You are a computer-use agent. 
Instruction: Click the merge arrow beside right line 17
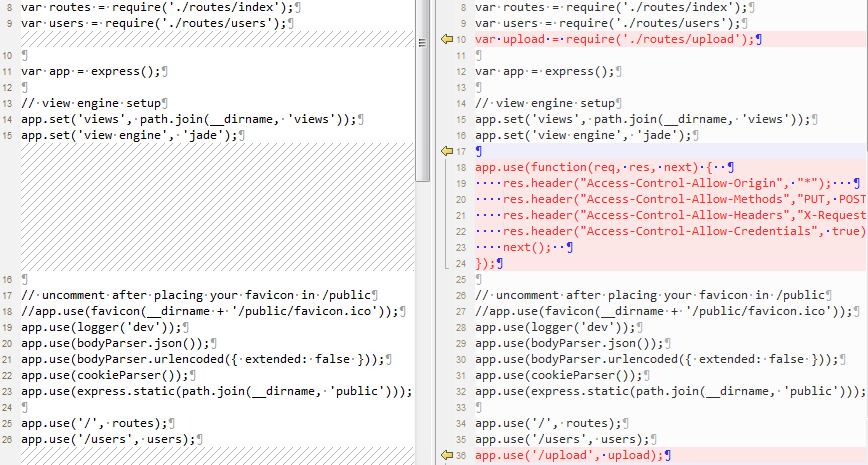[447, 151]
